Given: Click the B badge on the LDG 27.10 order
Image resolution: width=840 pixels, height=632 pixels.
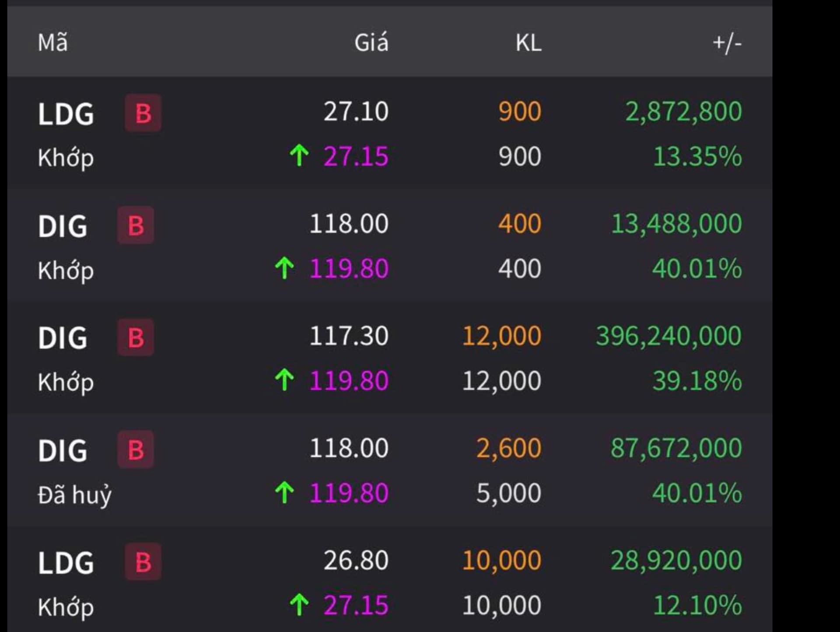Looking at the screenshot, I should coord(143,113).
